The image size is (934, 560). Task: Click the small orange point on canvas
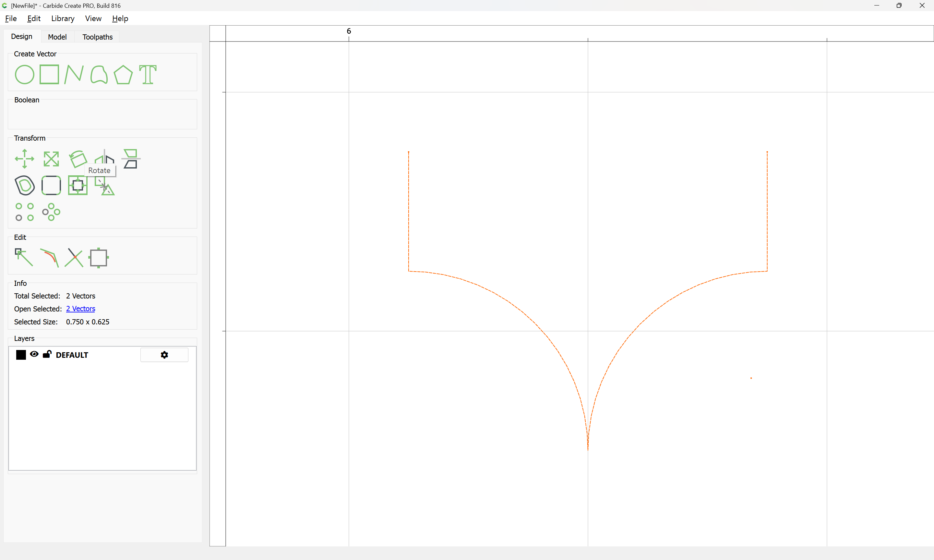[751, 378]
